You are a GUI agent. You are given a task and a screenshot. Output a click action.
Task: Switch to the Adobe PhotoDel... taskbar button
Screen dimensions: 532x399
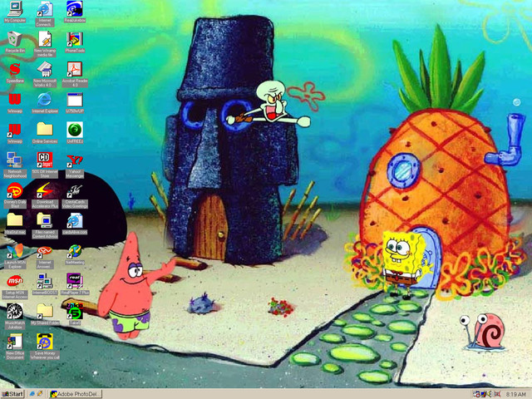coord(76,394)
